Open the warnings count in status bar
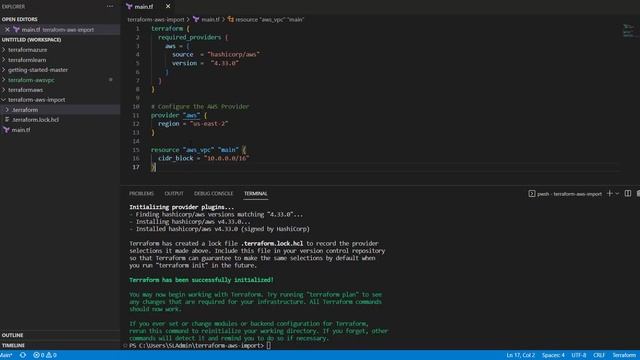Image resolution: width=640 pixels, height=360 pixels. [51, 355]
